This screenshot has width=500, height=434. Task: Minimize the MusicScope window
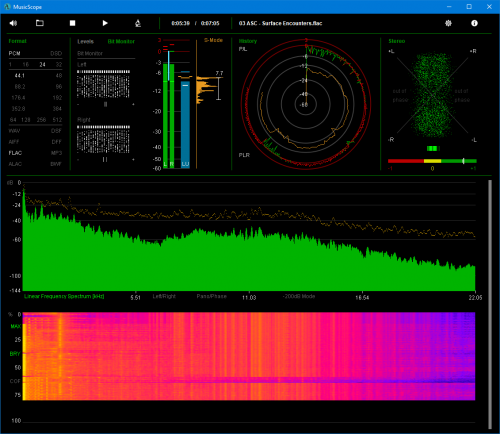449,6
